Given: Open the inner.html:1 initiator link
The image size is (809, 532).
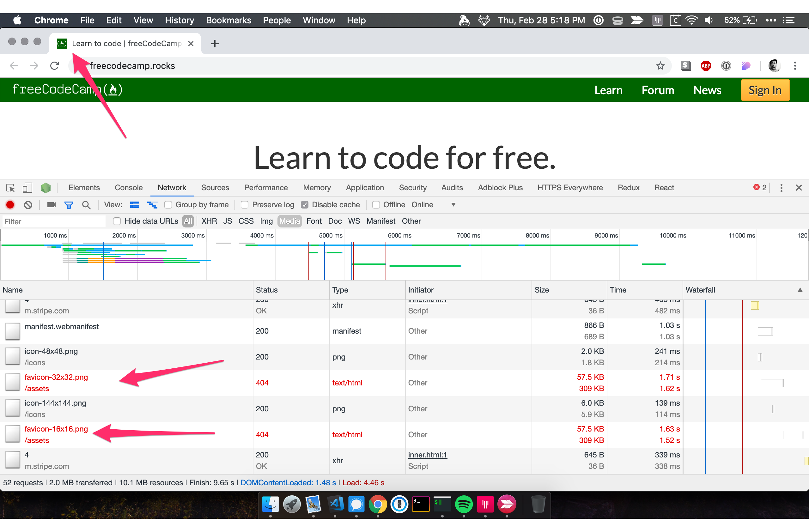Looking at the screenshot, I should [x=427, y=455].
